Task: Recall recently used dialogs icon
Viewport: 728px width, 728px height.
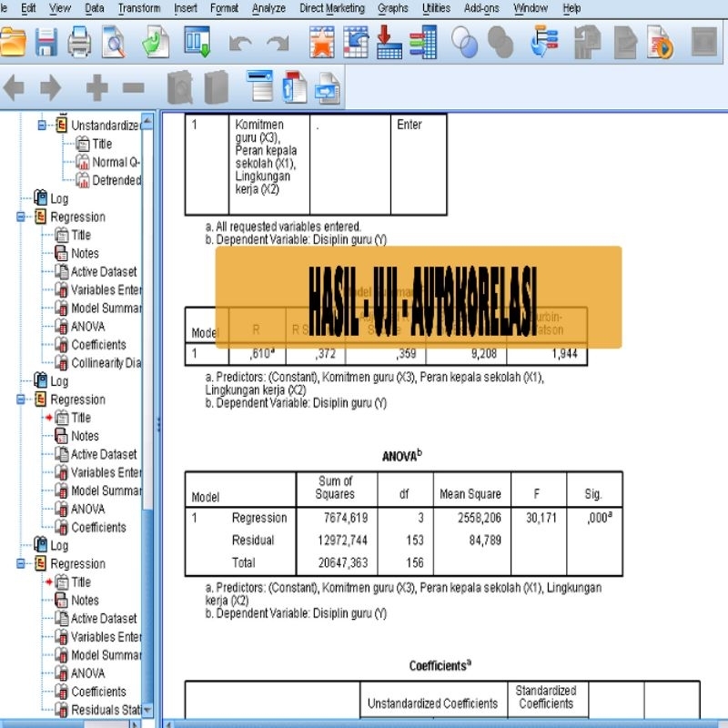Action: click(197, 42)
